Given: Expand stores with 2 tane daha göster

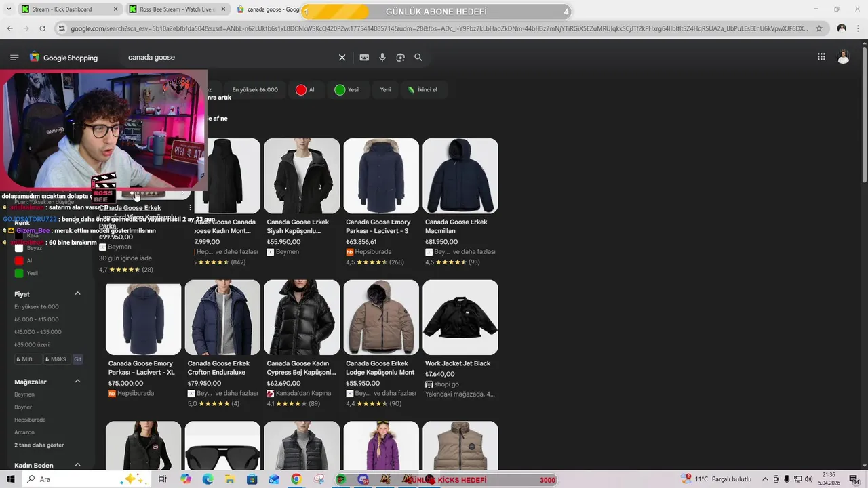Looking at the screenshot, I should [x=39, y=445].
